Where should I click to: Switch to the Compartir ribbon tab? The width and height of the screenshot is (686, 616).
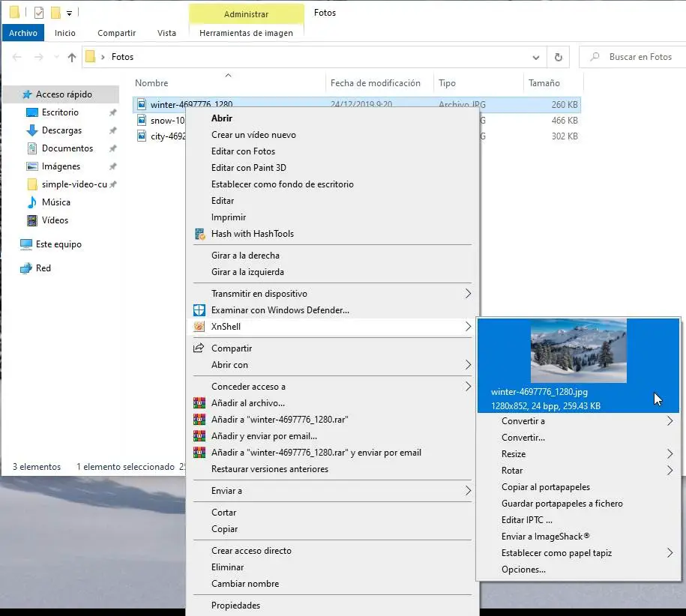coord(116,33)
